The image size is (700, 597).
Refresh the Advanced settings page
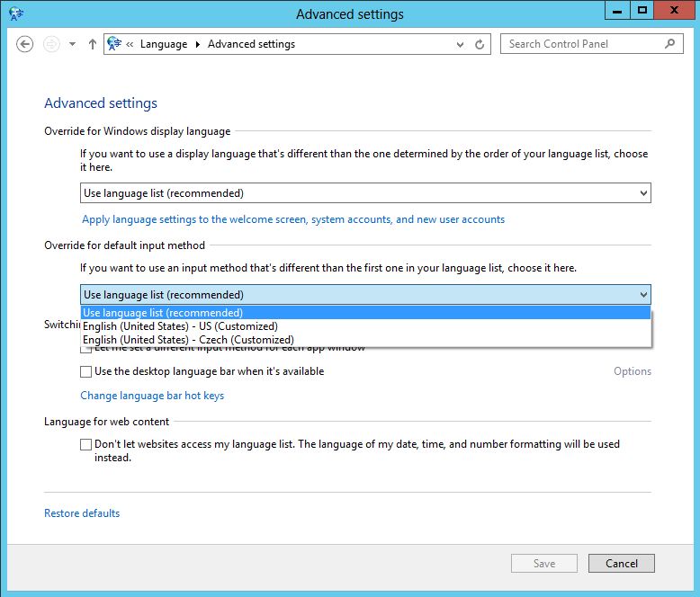480,44
